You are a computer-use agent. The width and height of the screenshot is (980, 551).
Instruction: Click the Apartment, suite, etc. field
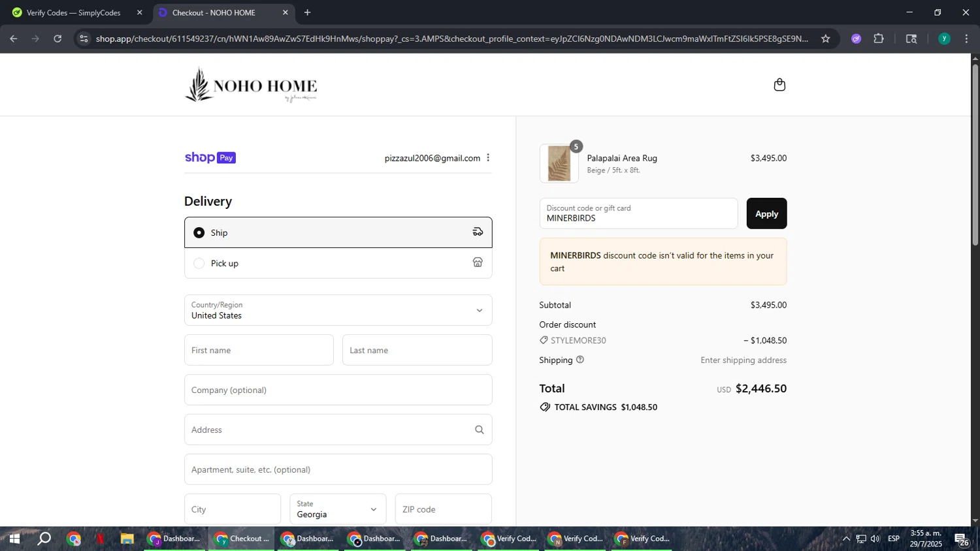pos(338,469)
